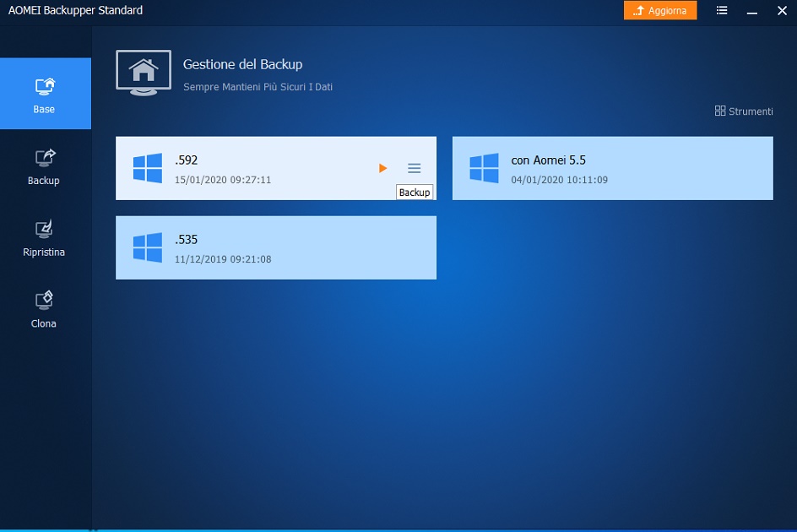Open Strumenti tools view
The width and height of the screenshot is (797, 532).
click(744, 111)
